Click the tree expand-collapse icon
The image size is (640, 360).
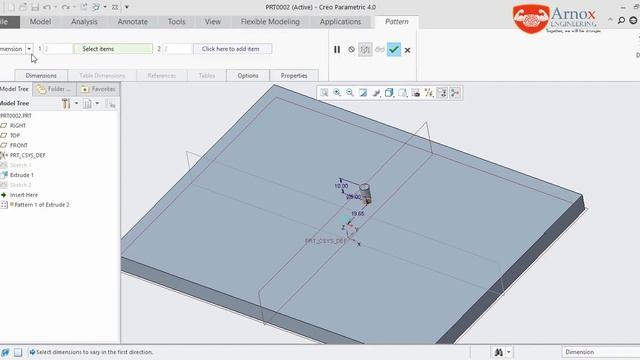click(x=111, y=104)
